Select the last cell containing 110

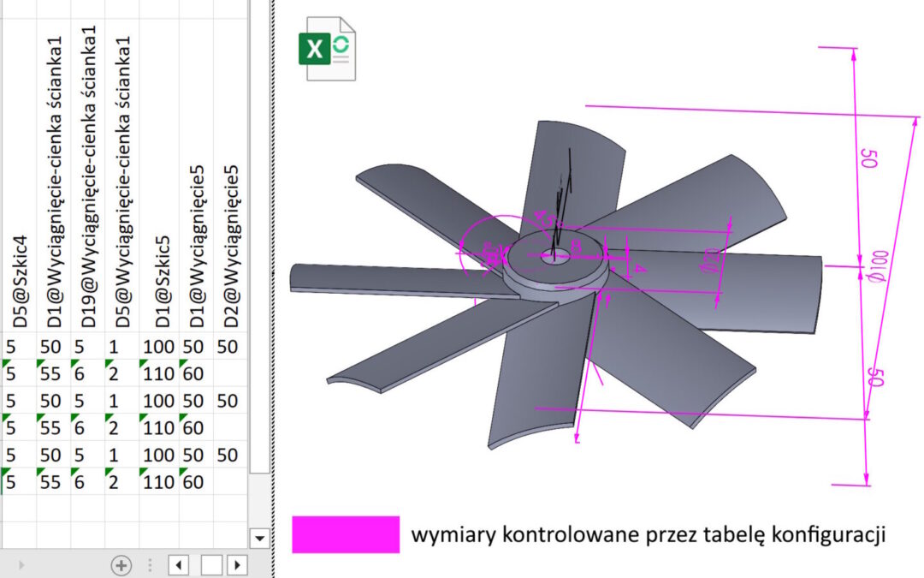click(x=159, y=482)
